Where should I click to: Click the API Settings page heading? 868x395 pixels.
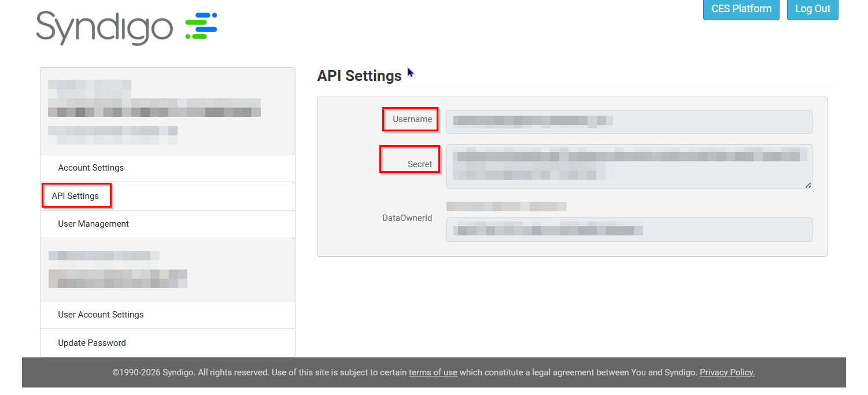tap(360, 76)
